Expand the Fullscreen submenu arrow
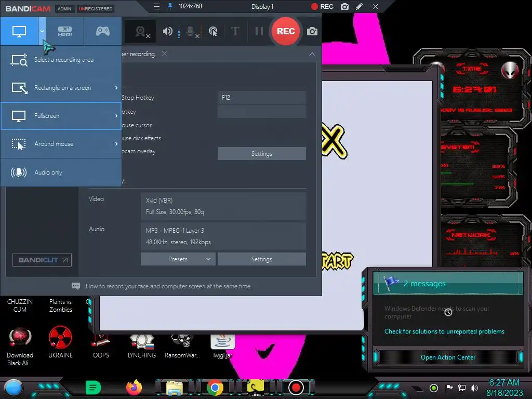Viewport: 532px width, 399px height. [x=116, y=116]
